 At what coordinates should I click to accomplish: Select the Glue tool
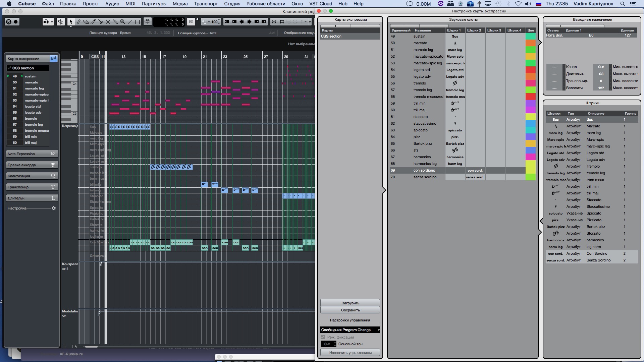pyautogui.click(x=115, y=22)
